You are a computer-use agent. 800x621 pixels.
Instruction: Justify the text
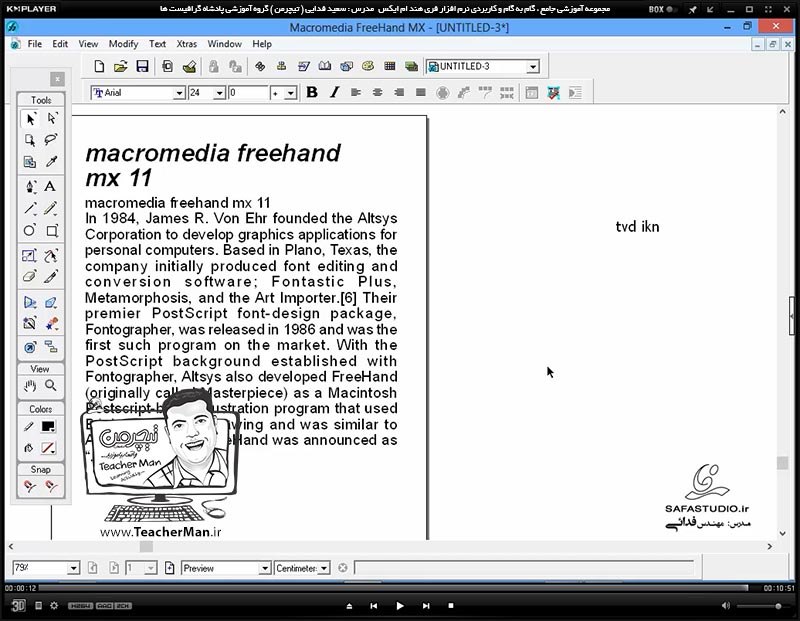click(420, 92)
